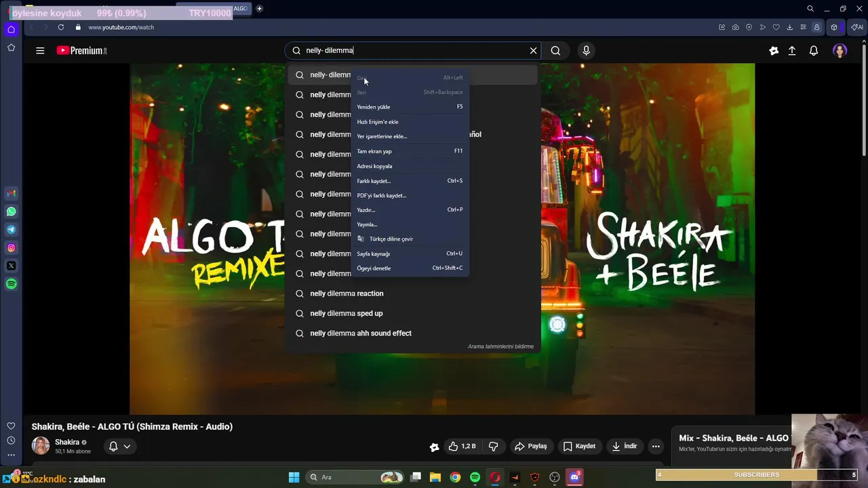The height and width of the screenshot is (488, 868).
Task: Select Öğeyi denetle menu item
Action: click(x=410, y=268)
